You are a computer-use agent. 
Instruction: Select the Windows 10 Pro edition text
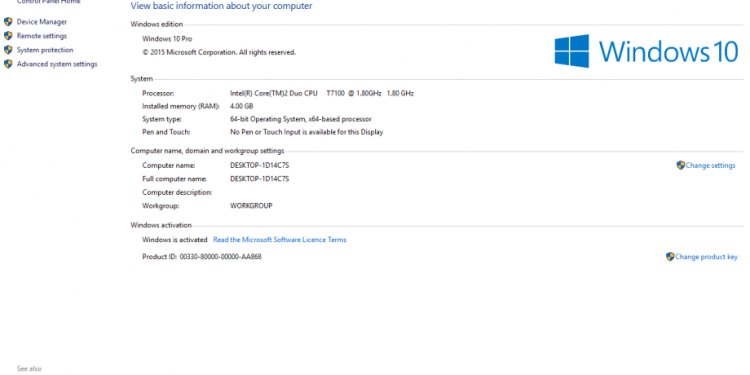[167, 39]
